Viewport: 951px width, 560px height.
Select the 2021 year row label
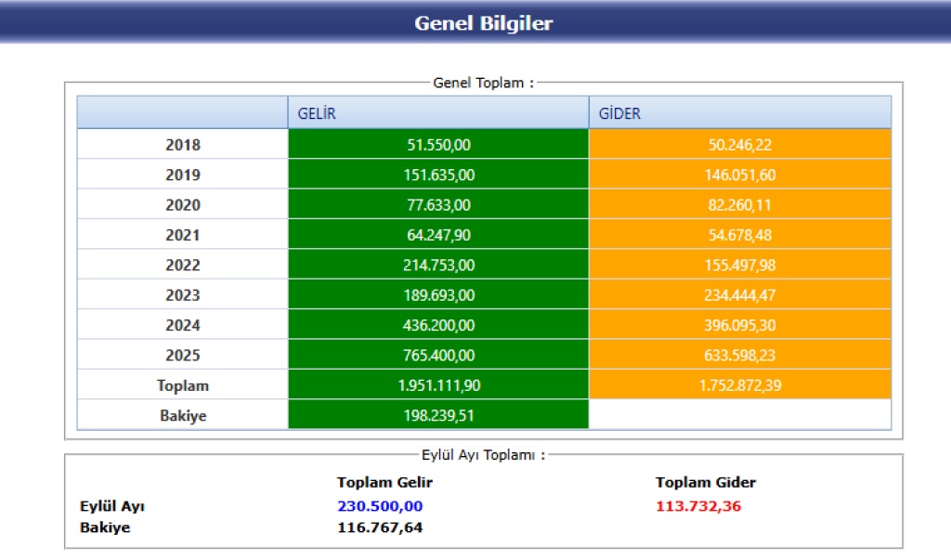[183, 235]
